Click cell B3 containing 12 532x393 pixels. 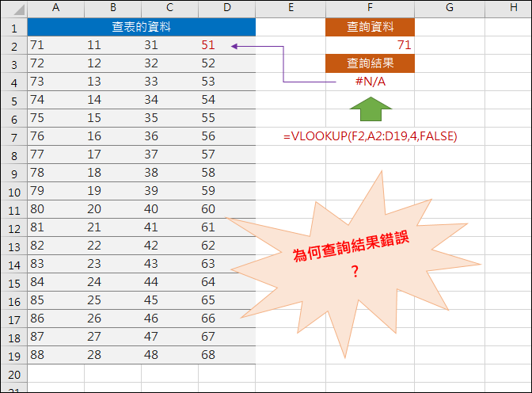113,63
